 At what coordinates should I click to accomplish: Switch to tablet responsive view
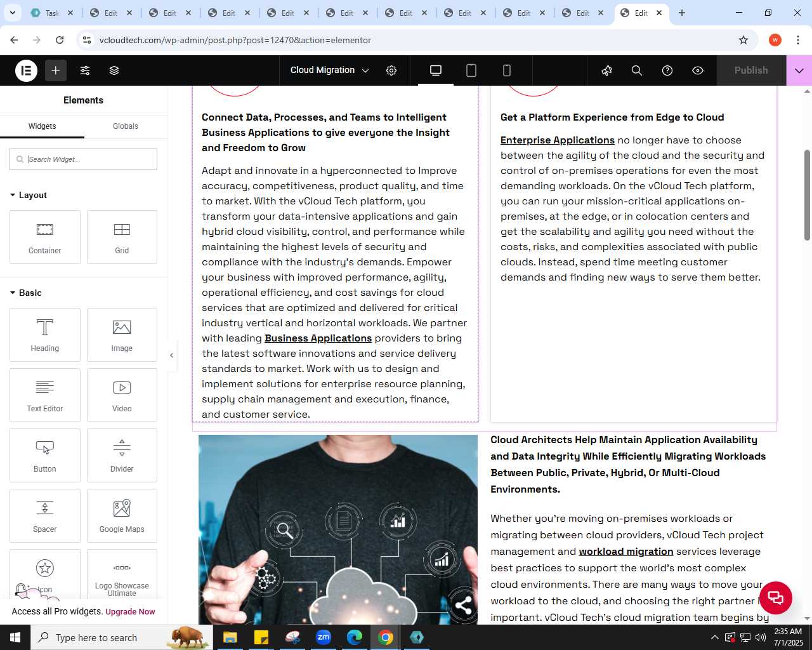[471, 70]
